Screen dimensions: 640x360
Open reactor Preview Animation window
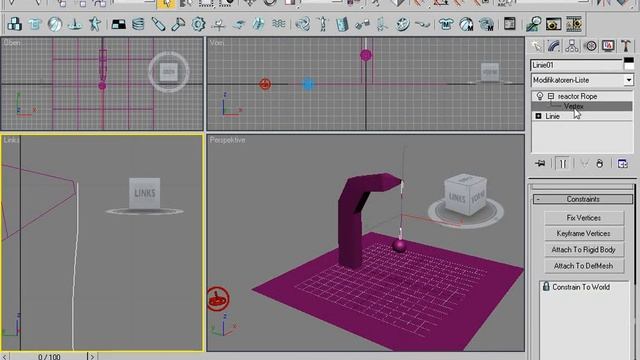[x=553, y=24]
